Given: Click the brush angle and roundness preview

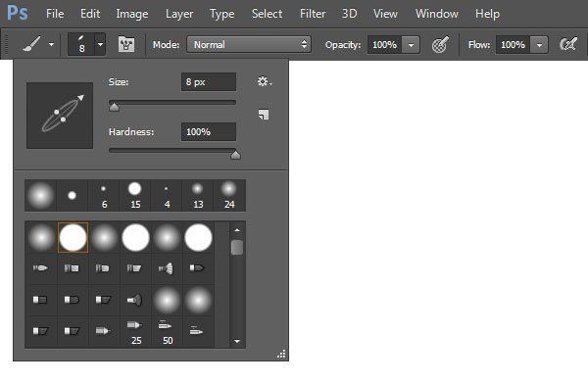Looking at the screenshot, I should 60,116.
